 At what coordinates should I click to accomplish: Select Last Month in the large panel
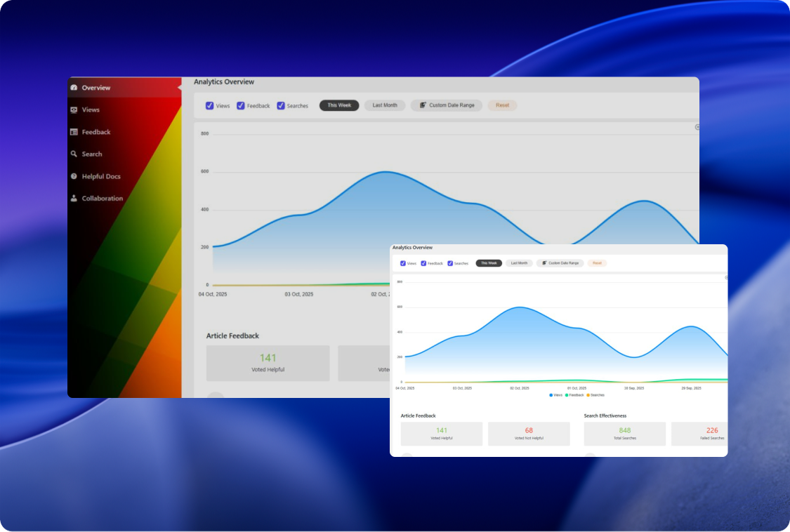pos(384,105)
